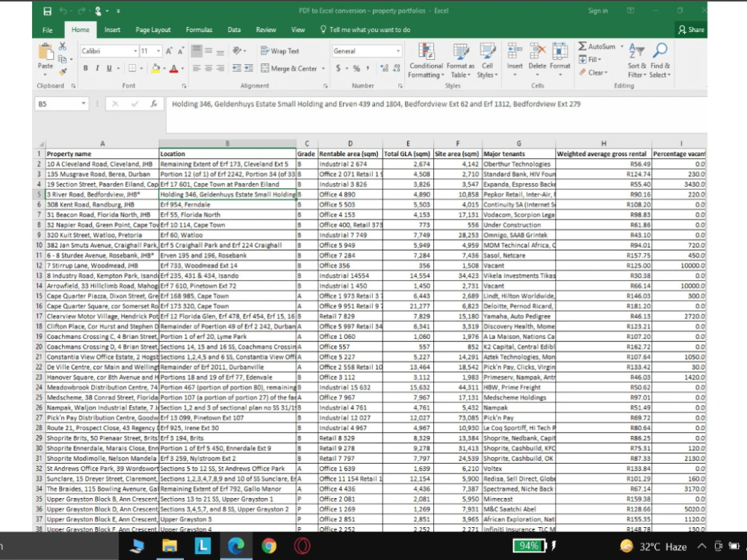Toggle Middle Align

pos(208,51)
